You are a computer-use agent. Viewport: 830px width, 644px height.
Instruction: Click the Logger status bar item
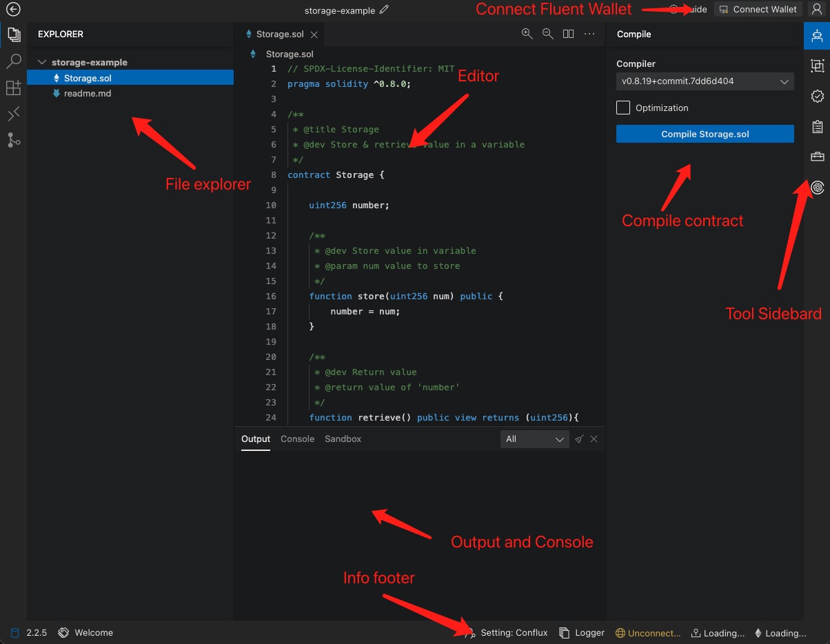(582, 633)
